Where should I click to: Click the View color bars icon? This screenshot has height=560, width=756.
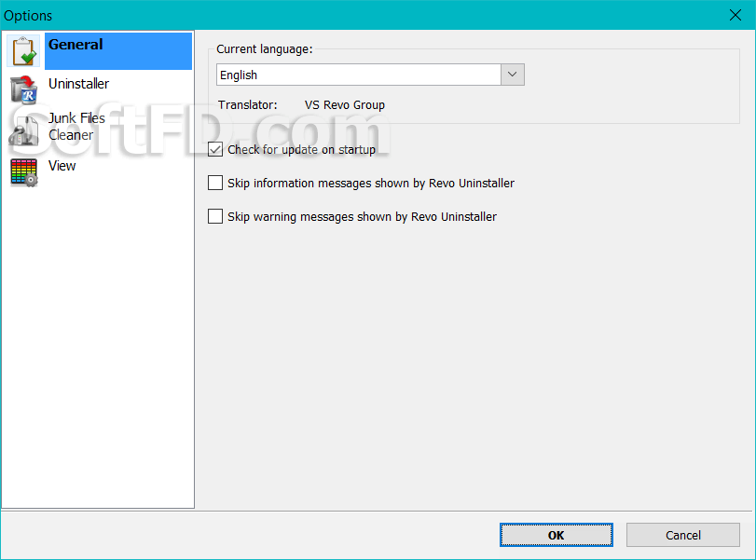(x=23, y=172)
